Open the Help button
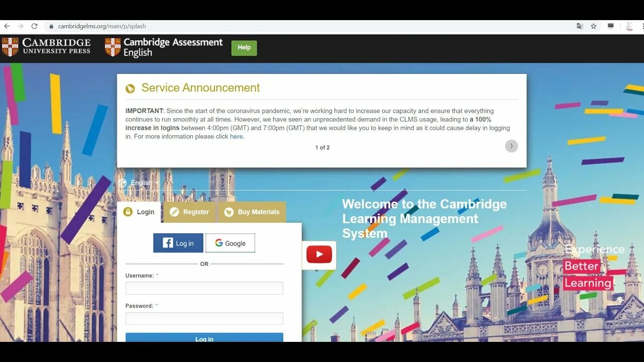 coord(244,48)
